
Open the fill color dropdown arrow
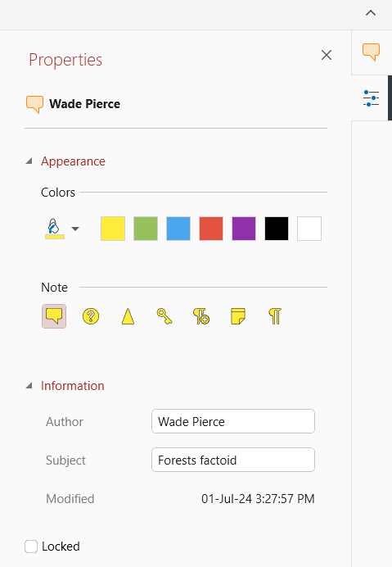click(x=75, y=229)
